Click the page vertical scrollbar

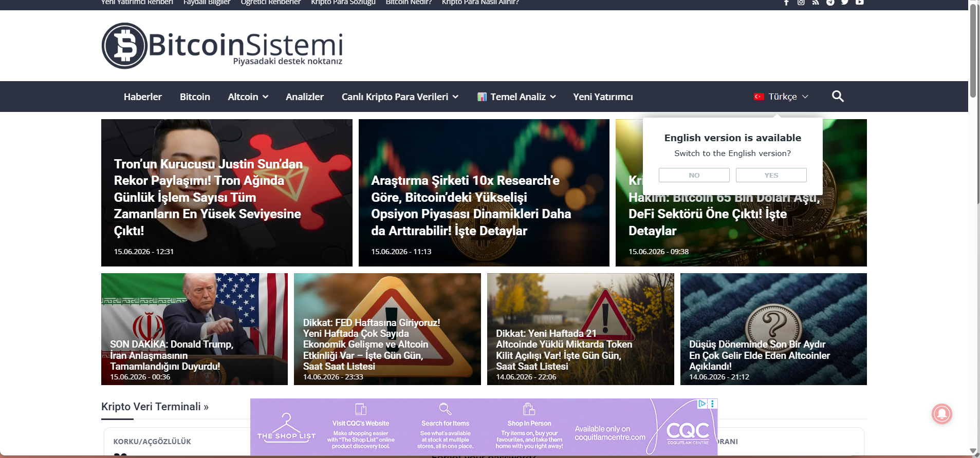pos(973,50)
